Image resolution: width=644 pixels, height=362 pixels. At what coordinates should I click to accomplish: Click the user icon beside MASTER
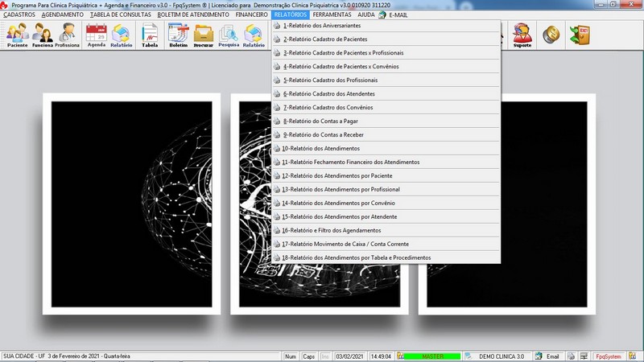400,356
